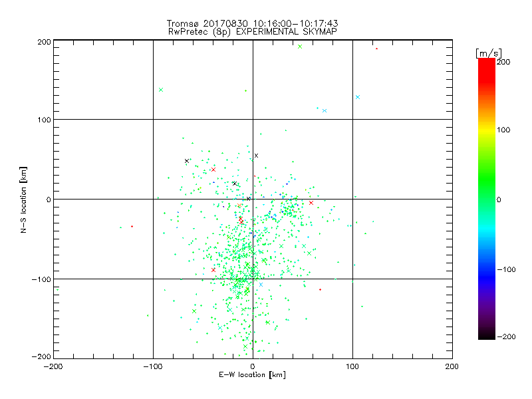This screenshot has width=532, height=399.
Task: Click the colorbar tick label '-200'
Action: tap(506, 336)
